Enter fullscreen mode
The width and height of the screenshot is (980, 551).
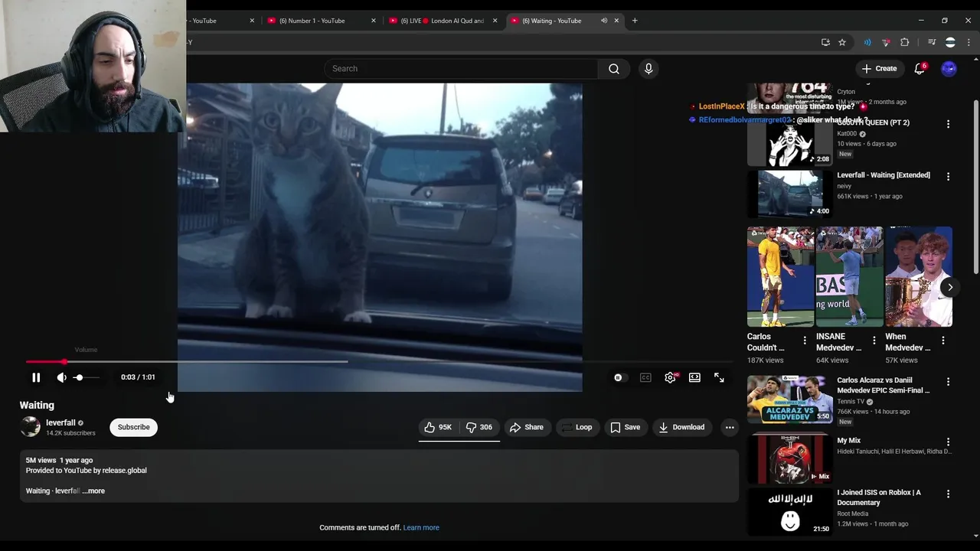[719, 377]
